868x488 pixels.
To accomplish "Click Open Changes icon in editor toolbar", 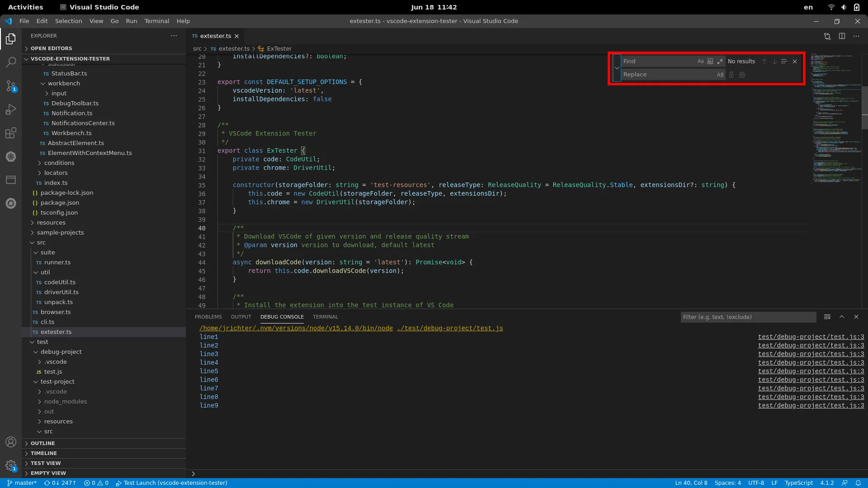I will pos(827,36).
